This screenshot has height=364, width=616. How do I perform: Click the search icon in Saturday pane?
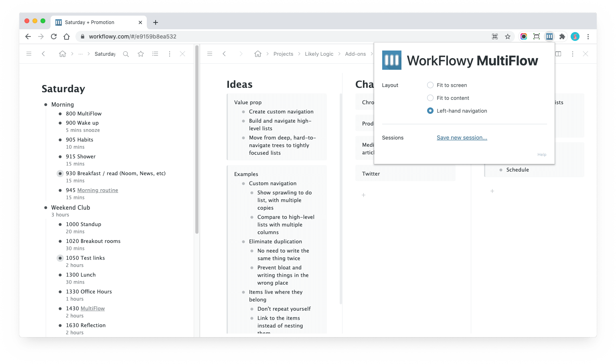tap(126, 54)
